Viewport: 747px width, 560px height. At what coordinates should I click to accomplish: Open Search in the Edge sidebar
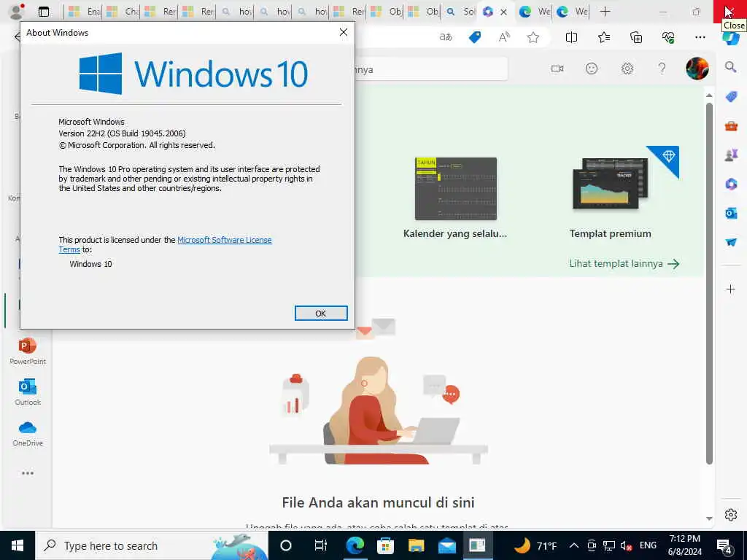(x=731, y=67)
